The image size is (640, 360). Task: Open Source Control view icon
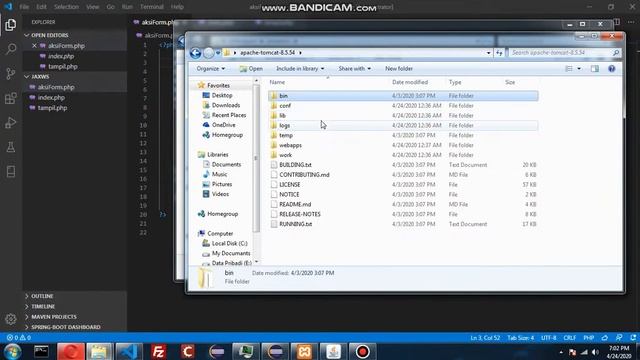pyautogui.click(x=11, y=73)
